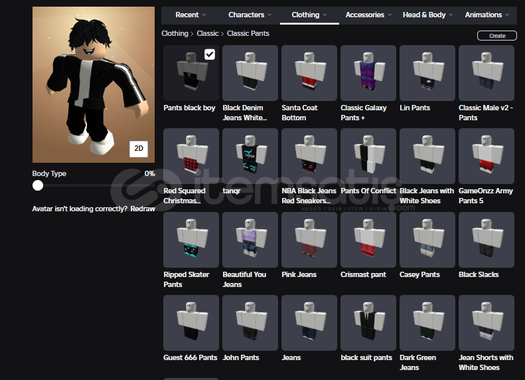525x380 pixels.
Task: Toggle avatar preview to 2D
Action: (139, 149)
